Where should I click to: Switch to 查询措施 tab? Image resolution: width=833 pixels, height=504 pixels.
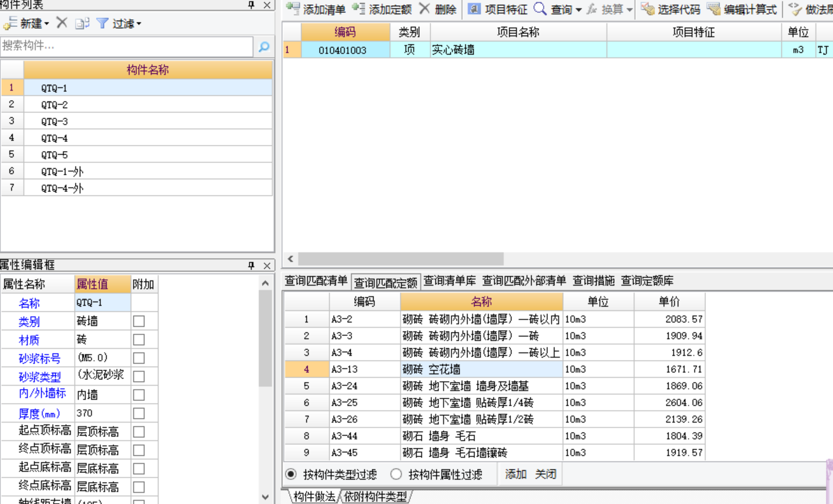(x=594, y=281)
